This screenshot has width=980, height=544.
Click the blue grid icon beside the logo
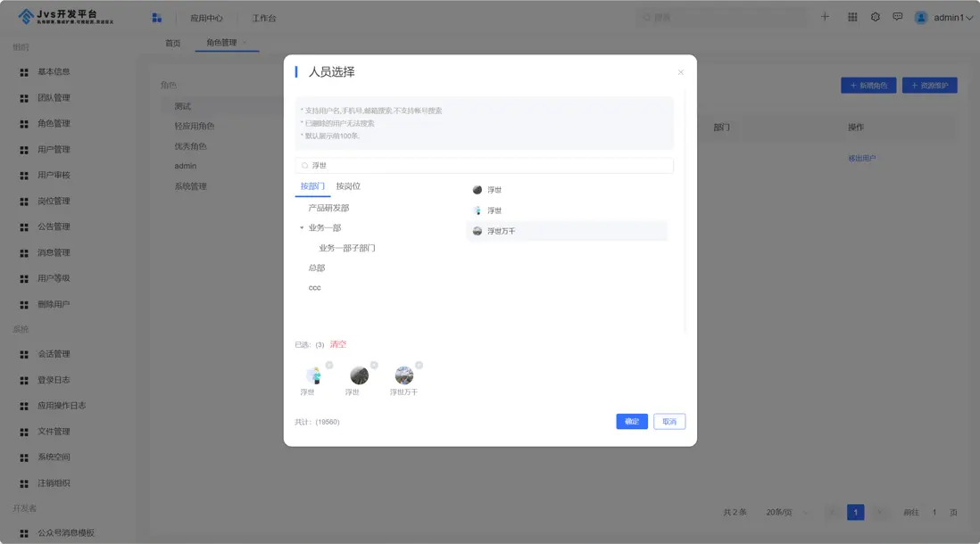(x=156, y=16)
